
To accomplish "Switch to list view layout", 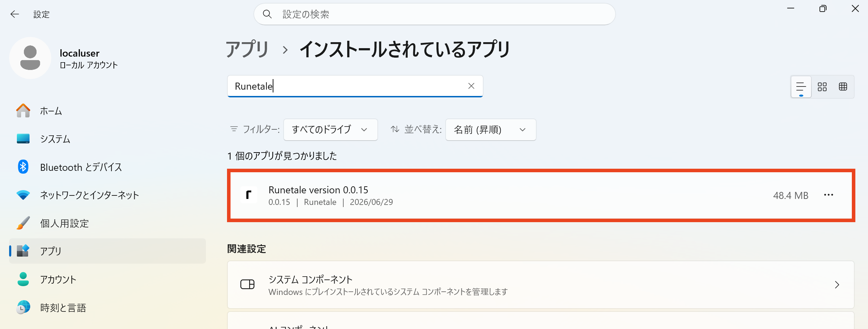I will pyautogui.click(x=801, y=87).
